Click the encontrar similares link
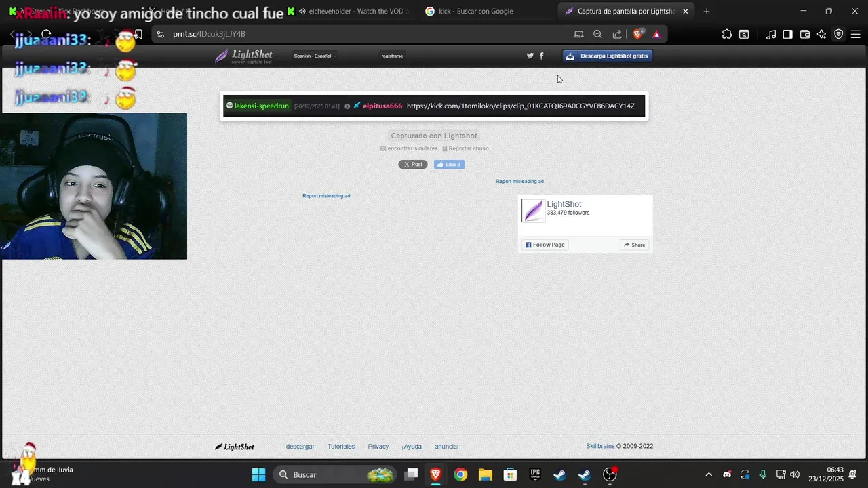The width and height of the screenshot is (868, 488). coord(409,148)
